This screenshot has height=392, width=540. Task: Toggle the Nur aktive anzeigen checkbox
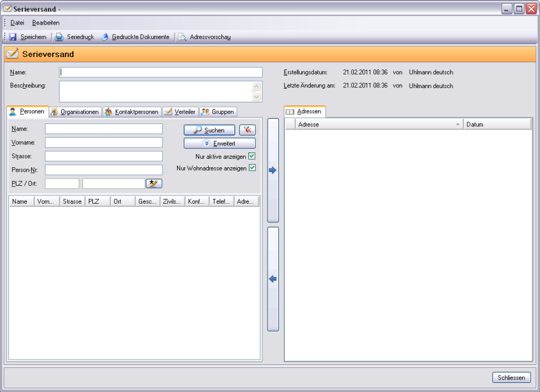point(252,156)
